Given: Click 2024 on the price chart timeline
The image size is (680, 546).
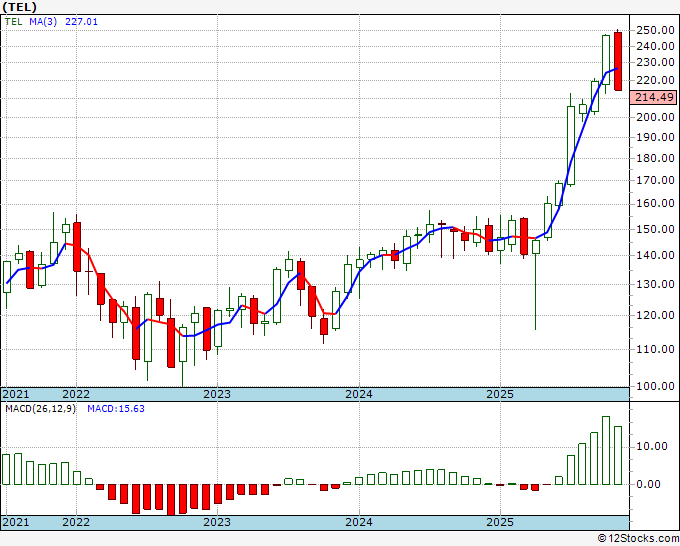Looking at the screenshot, I should click(359, 394).
